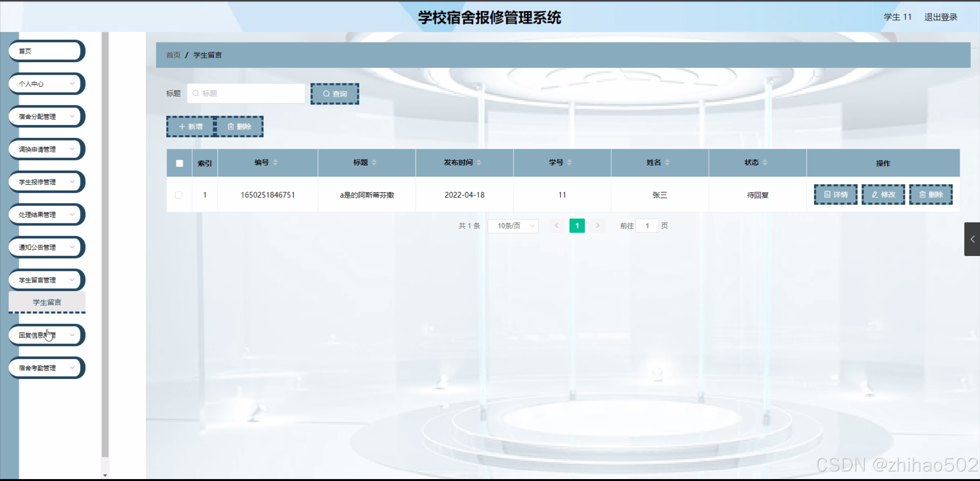Sort by 发布时间 column arrows
This screenshot has height=481, width=980.
(x=479, y=163)
